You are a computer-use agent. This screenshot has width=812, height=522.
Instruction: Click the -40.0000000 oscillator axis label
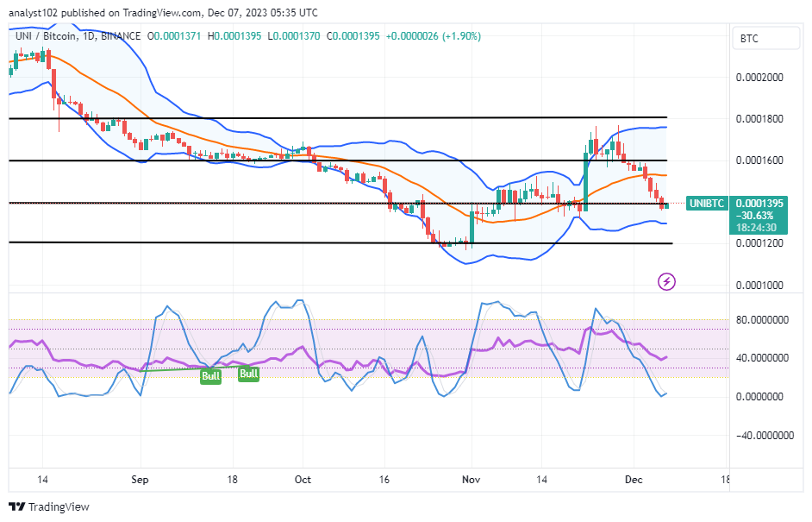(765, 436)
